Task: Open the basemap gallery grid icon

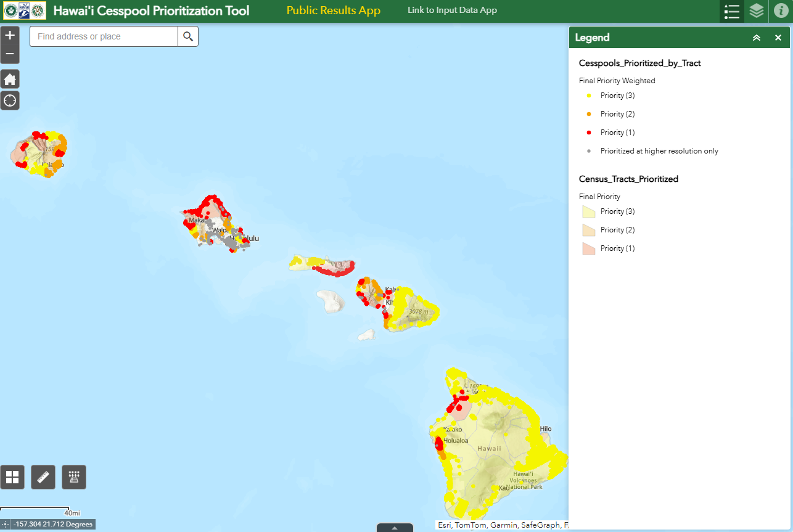Action: coord(12,477)
